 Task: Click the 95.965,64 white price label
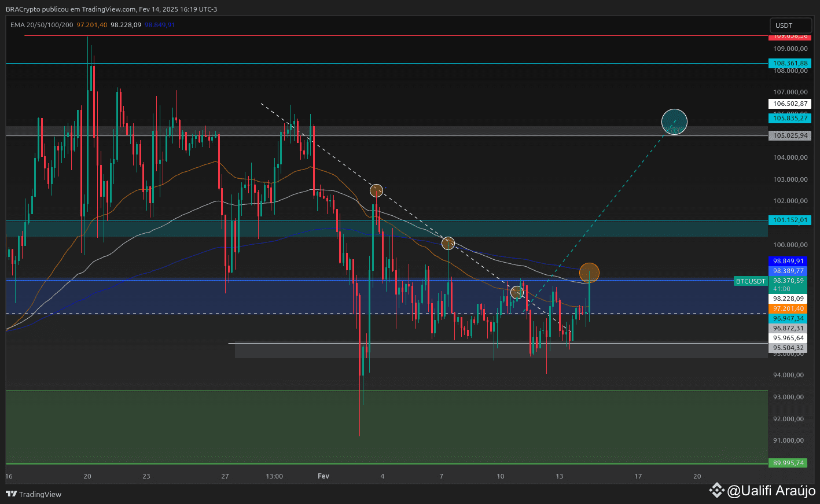[788, 338]
